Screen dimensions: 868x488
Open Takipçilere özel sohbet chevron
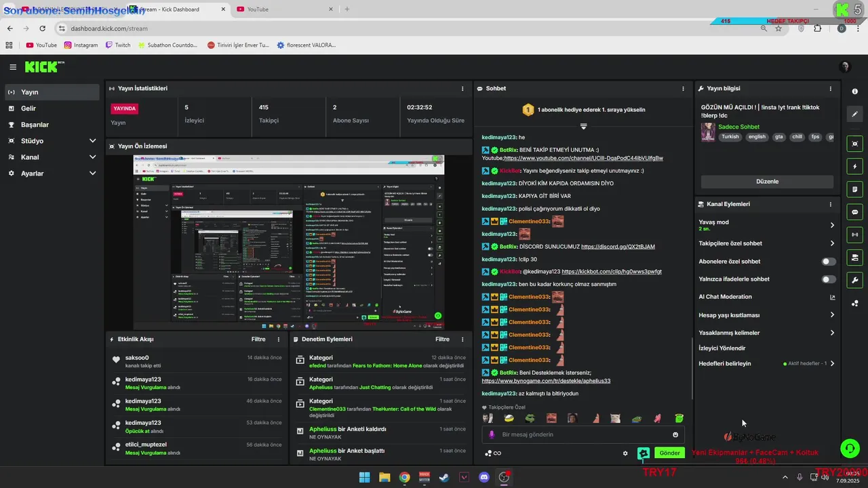tap(832, 243)
